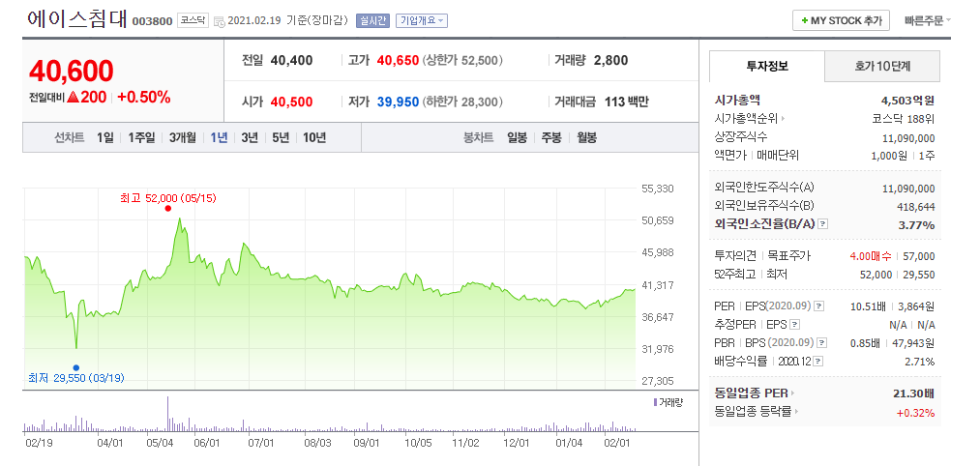Click the PBR value 0.85배
This screenshot has width=980, height=466.
pyautogui.click(x=866, y=343)
